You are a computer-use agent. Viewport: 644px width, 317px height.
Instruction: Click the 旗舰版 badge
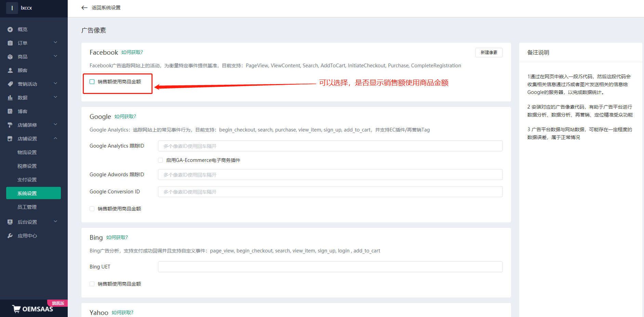[58, 303]
